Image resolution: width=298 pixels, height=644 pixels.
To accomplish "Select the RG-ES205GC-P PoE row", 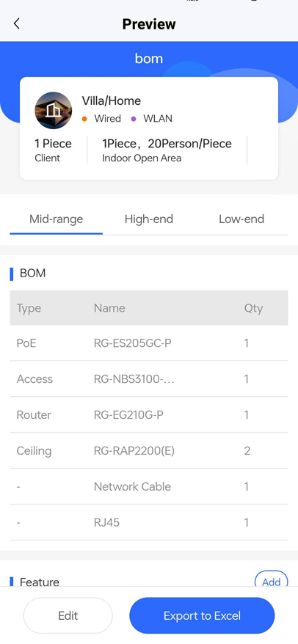I will pyautogui.click(x=149, y=343).
